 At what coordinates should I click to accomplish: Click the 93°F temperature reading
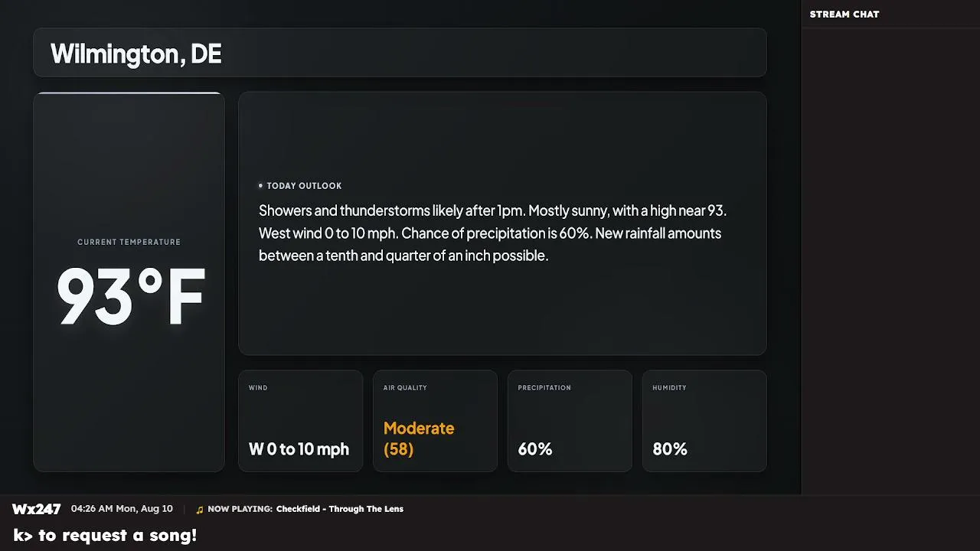131,296
